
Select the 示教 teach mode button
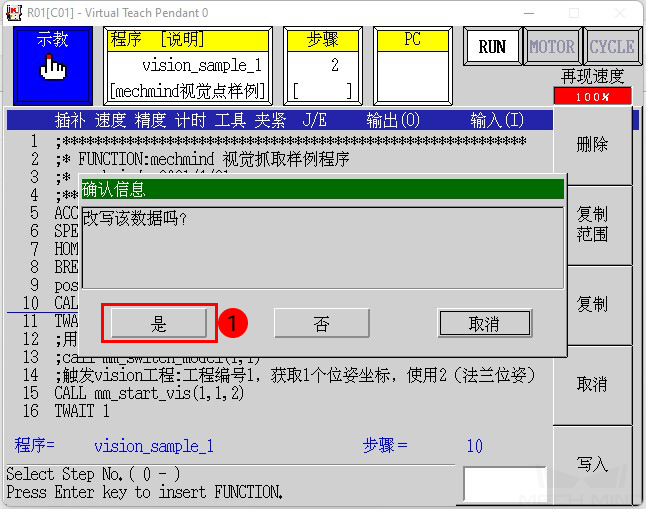[53, 66]
